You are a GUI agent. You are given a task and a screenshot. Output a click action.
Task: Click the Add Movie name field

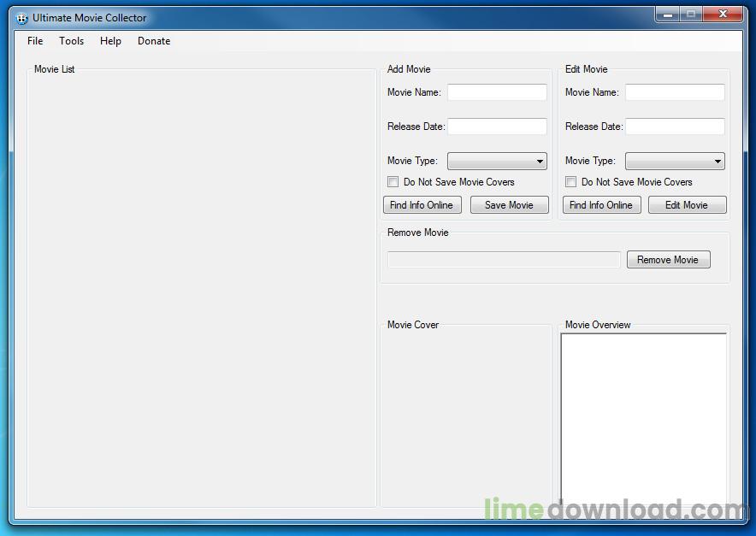pos(497,92)
